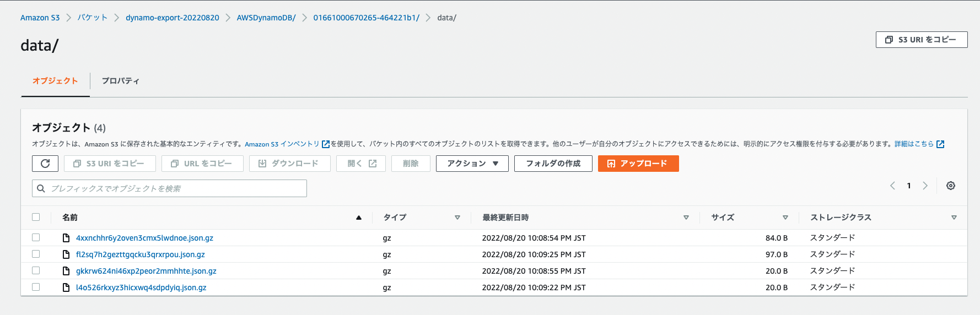The height and width of the screenshot is (315, 980).
Task: Click S3 URI をコピー button at top right
Action: (x=922, y=40)
